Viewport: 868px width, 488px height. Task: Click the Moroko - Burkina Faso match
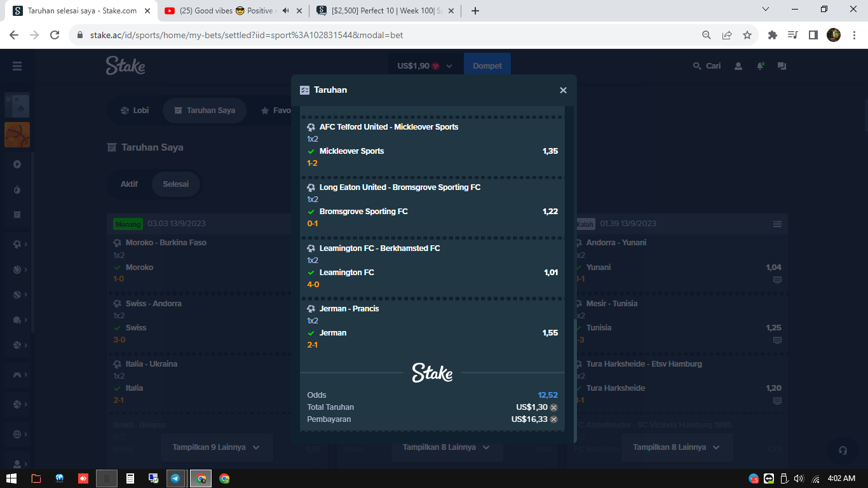[166, 243]
